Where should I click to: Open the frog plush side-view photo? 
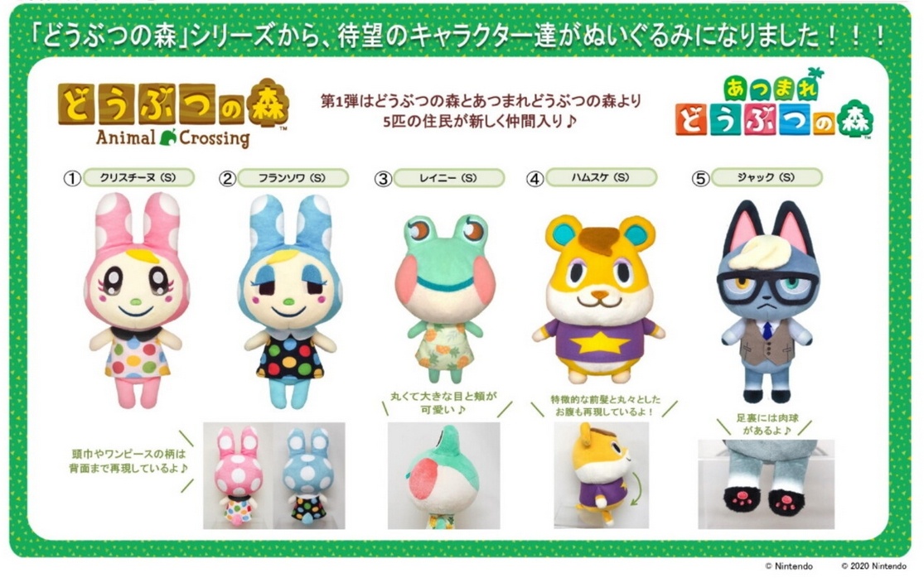coord(443,475)
